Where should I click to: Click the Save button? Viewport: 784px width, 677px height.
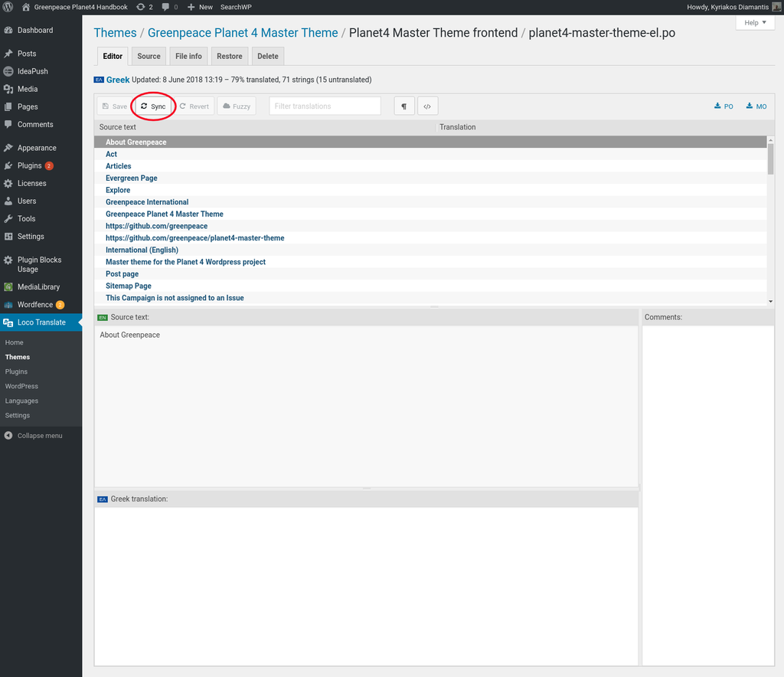coord(115,106)
